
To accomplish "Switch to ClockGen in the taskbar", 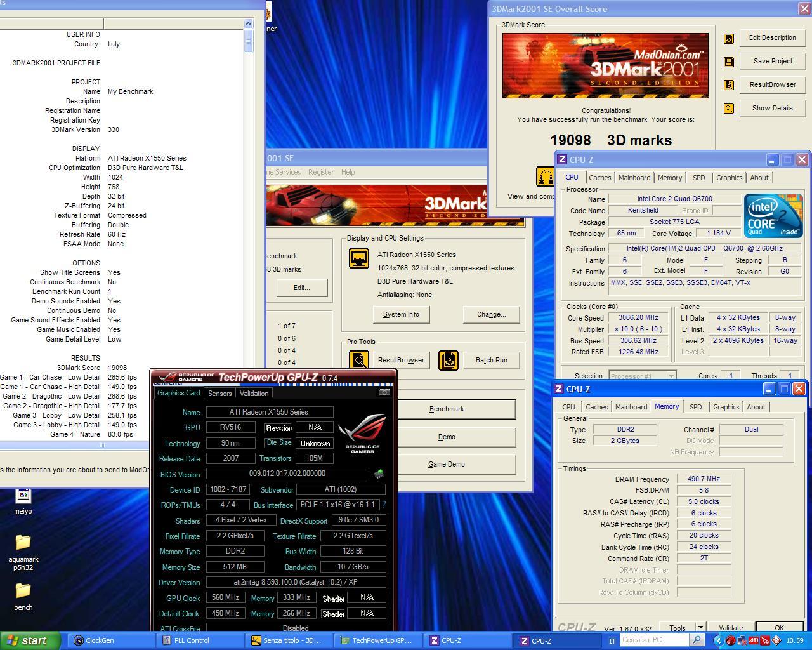I will pyautogui.click(x=112, y=640).
